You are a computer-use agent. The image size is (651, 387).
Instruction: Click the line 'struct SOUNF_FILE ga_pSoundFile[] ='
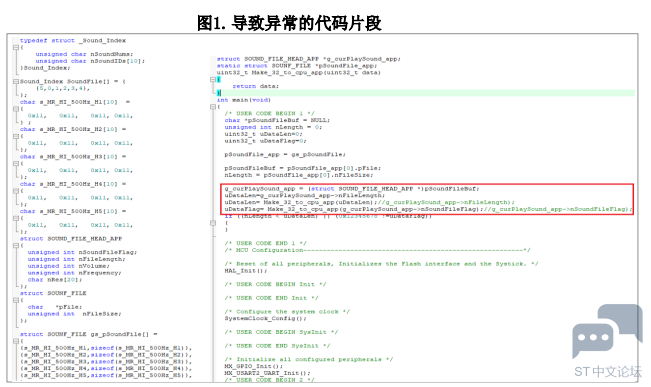click(88, 334)
